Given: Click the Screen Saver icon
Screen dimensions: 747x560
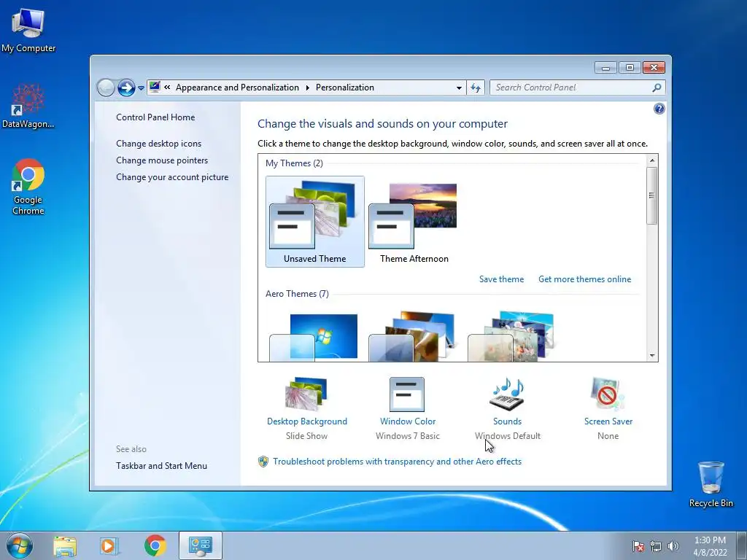Looking at the screenshot, I should (x=607, y=394).
